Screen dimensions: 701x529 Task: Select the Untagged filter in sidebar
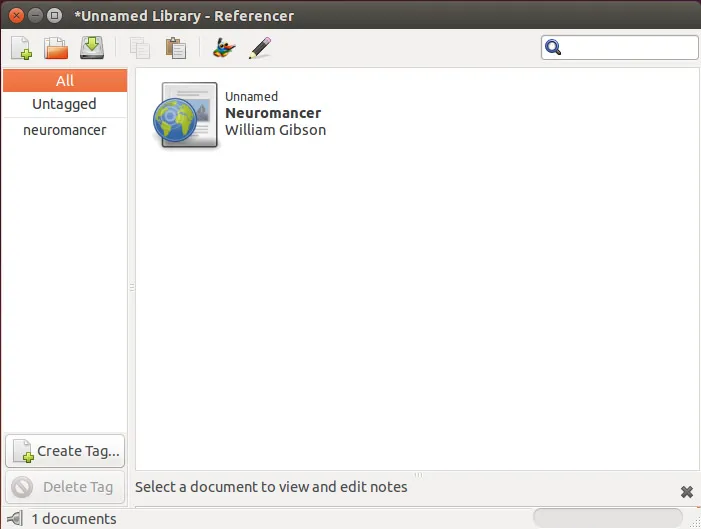65,104
